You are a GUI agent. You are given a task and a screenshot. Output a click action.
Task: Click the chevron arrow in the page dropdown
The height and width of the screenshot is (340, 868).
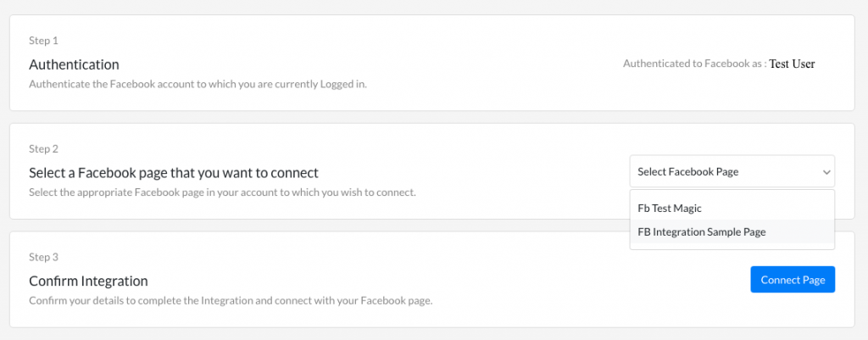[x=826, y=172]
